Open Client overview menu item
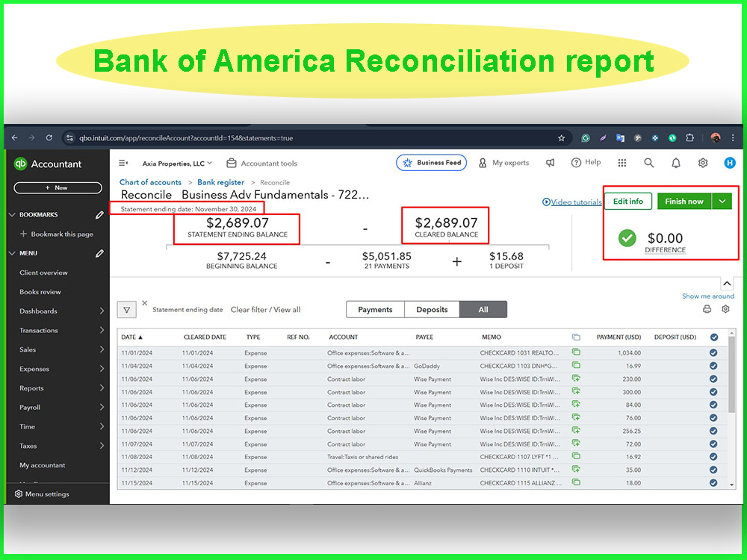This screenshot has width=747, height=560. coord(43,273)
